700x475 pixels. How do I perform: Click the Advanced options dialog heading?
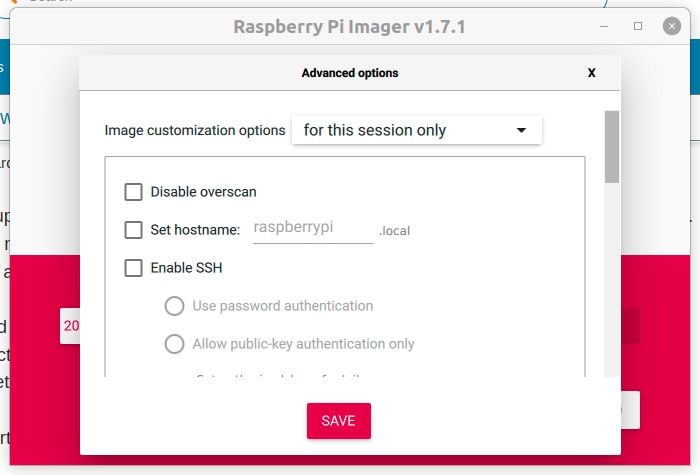(349, 73)
